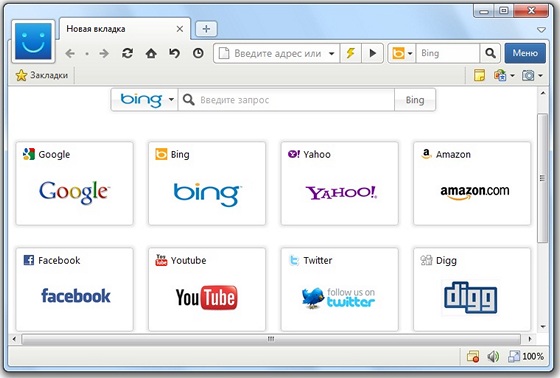Click the magnifier search button in toolbar

click(490, 54)
